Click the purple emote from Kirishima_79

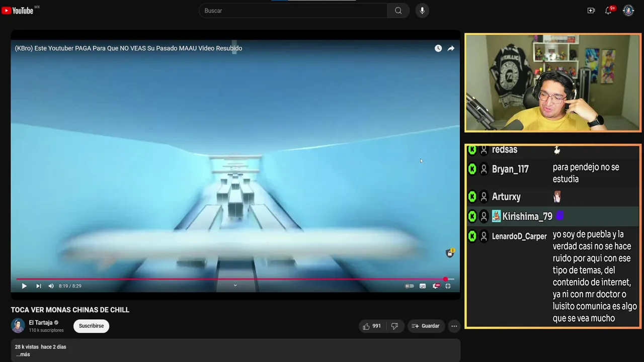[x=560, y=216]
